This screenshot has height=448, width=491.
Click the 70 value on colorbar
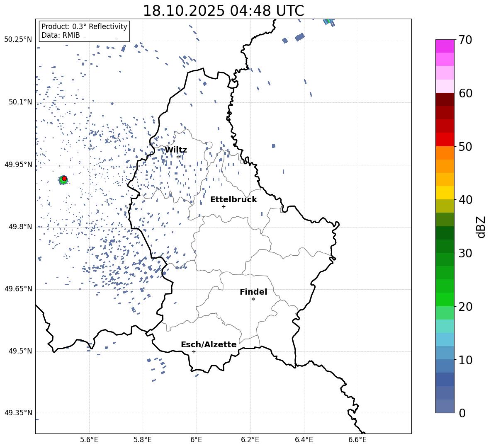click(466, 40)
